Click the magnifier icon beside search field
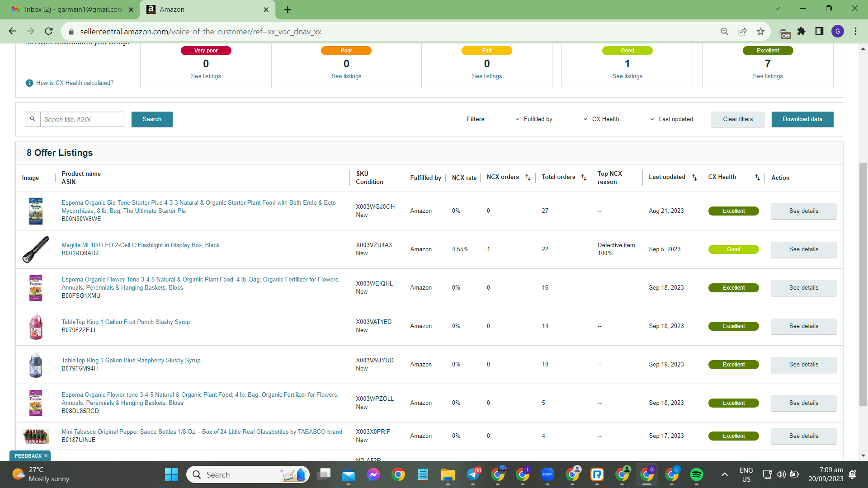Viewport: 868px width, 488px height. point(33,119)
